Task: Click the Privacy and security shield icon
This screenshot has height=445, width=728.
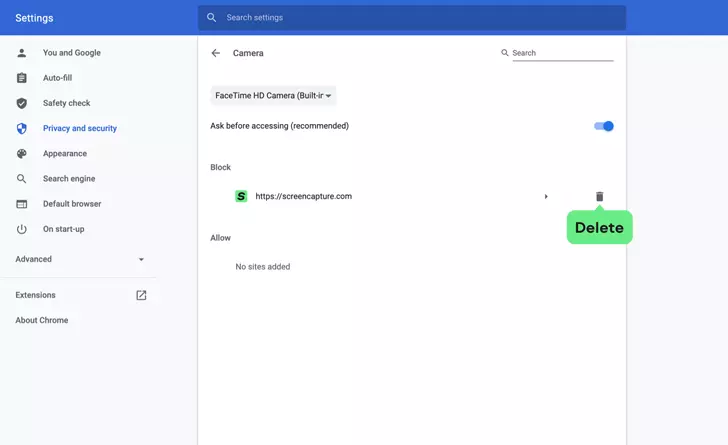Action: 21,128
